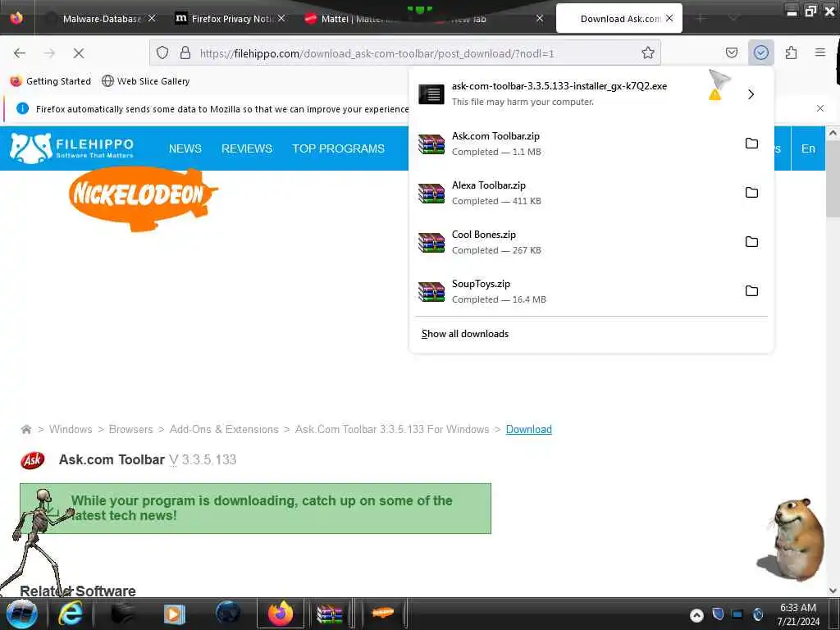Open the REVIEWS menu on FileHippo

pos(247,148)
